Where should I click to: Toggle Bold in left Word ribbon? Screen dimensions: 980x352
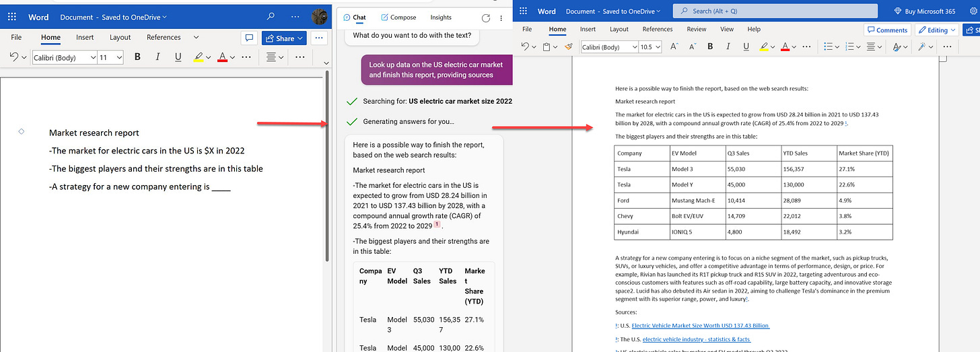[137, 57]
